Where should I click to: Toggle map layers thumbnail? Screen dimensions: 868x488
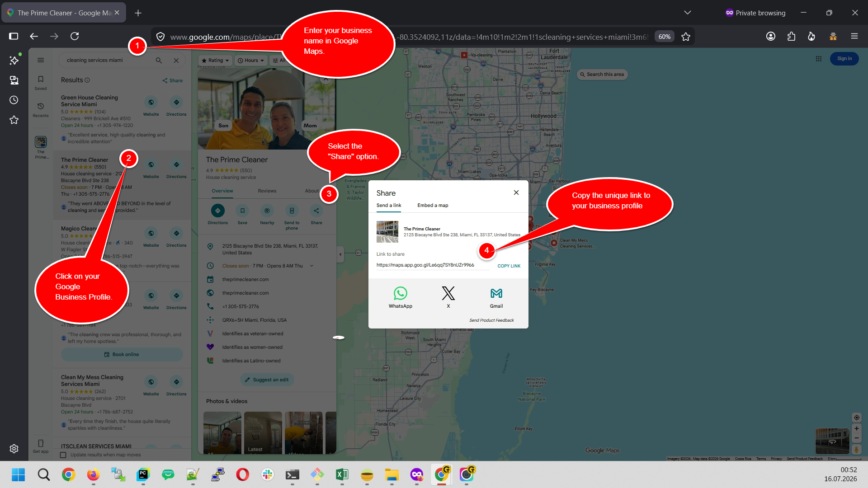[832, 441]
